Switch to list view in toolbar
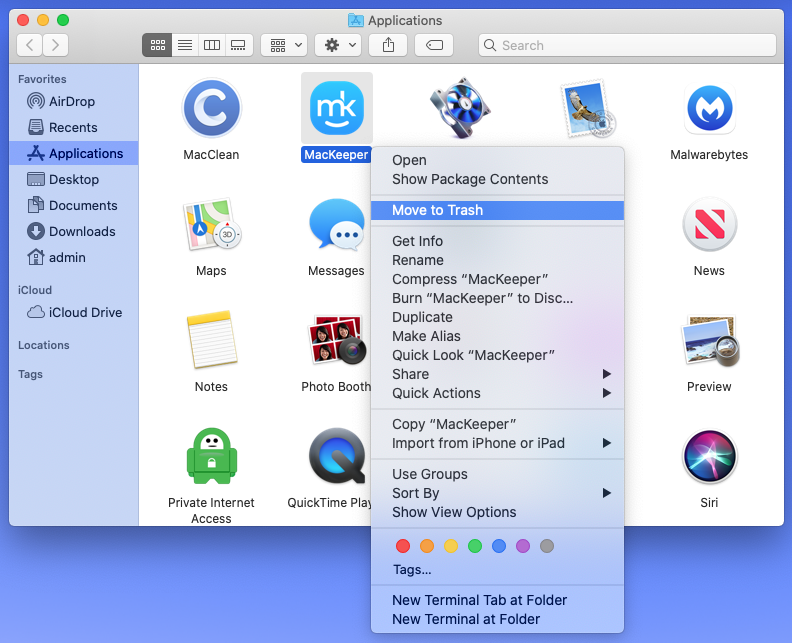 pyautogui.click(x=185, y=45)
